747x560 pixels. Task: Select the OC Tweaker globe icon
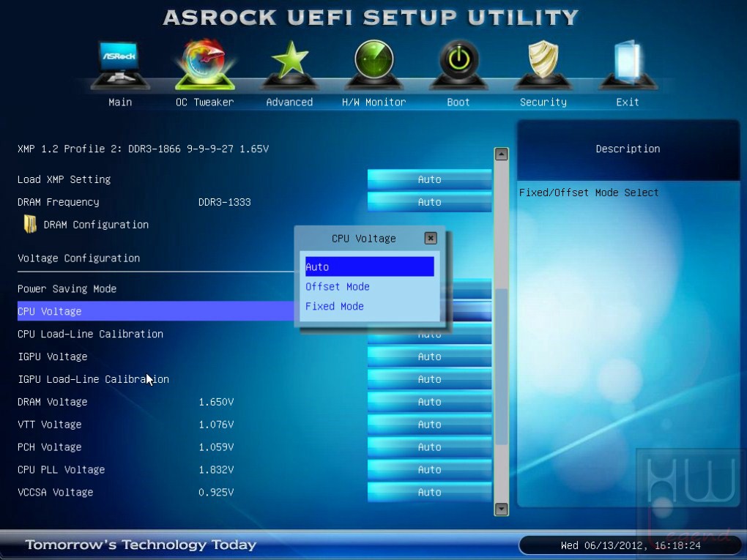pos(205,64)
